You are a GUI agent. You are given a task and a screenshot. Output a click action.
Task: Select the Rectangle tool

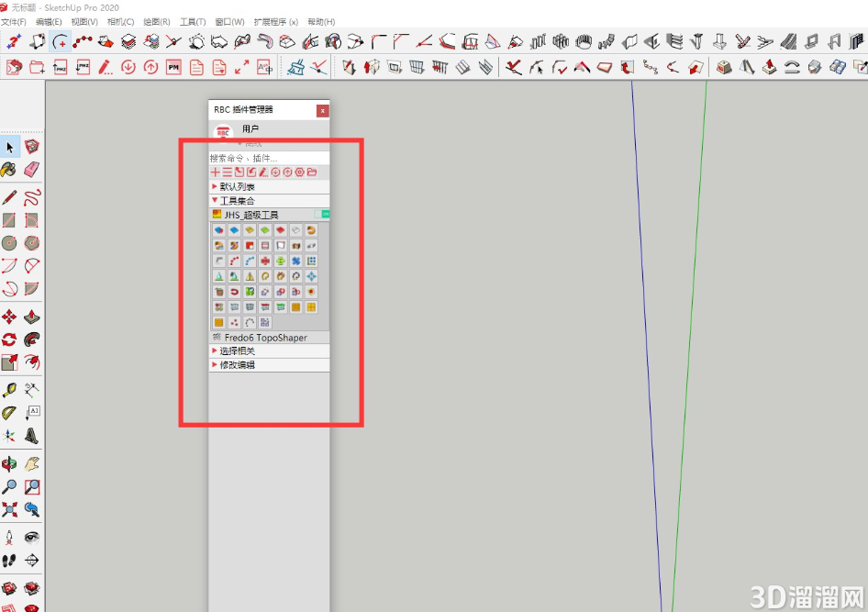[x=9, y=220]
